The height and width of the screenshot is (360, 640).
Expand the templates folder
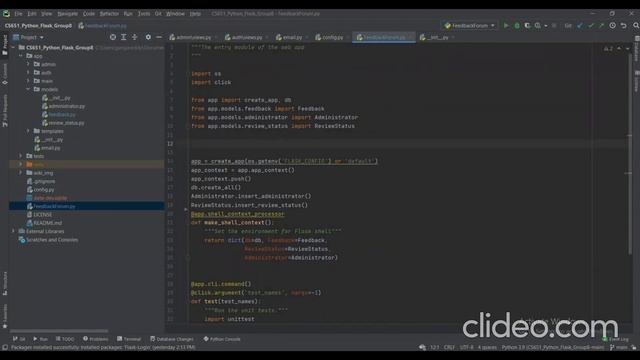pyautogui.click(x=29, y=131)
